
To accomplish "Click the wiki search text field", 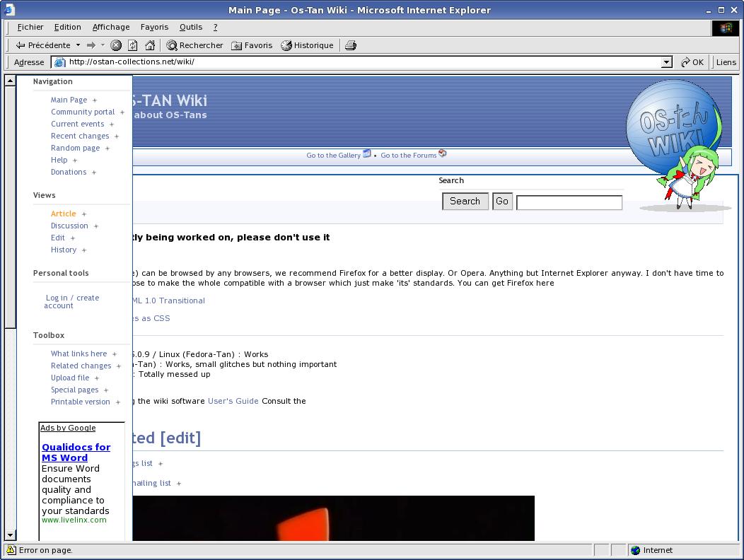I will (x=569, y=203).
